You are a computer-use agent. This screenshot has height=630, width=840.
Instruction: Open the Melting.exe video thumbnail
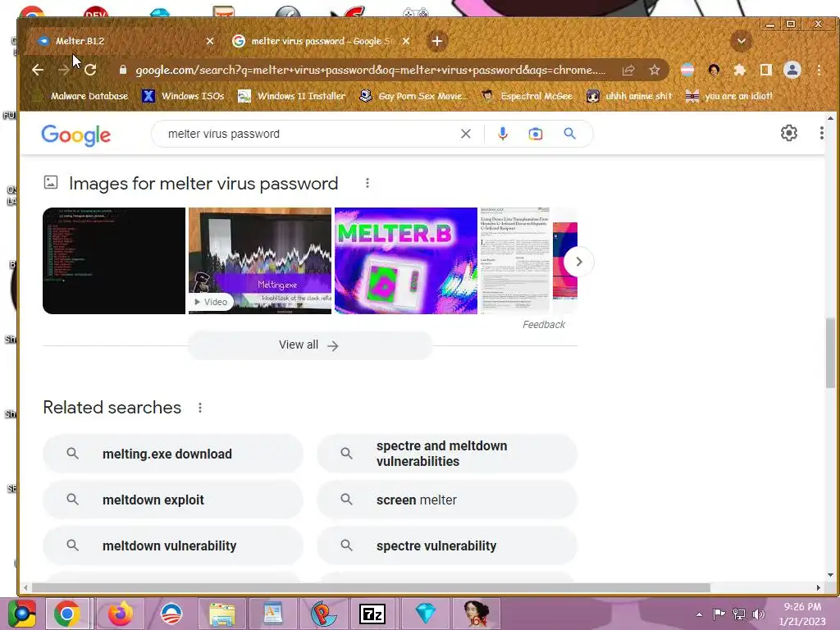coord(260,261)
